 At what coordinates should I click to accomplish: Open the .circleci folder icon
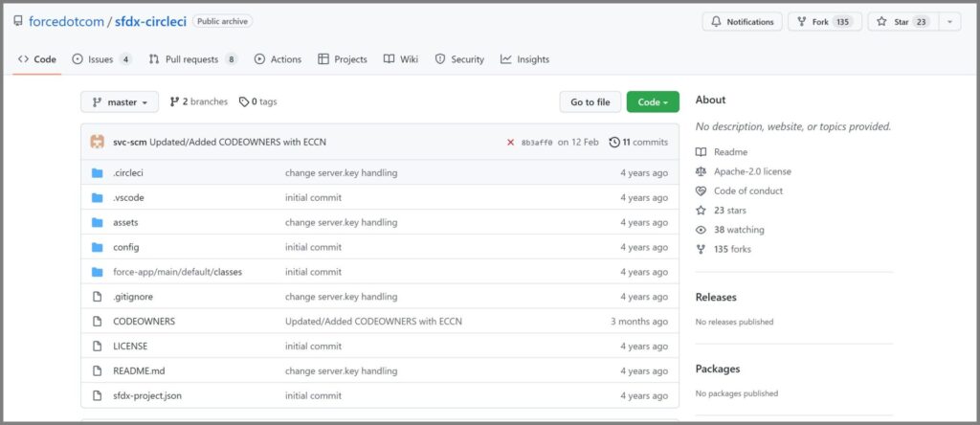[x=97, y=173]
